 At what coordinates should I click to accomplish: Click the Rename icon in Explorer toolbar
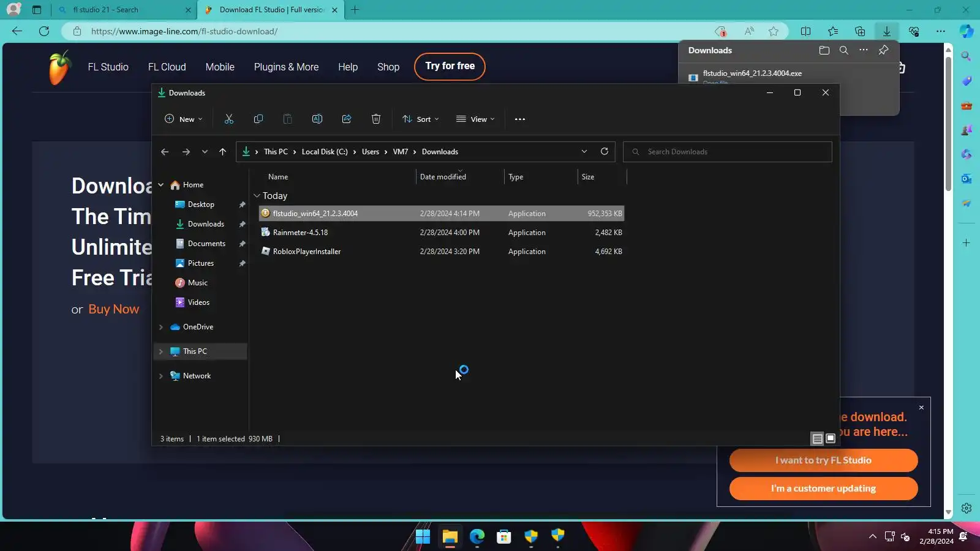[x=317, y=119]
